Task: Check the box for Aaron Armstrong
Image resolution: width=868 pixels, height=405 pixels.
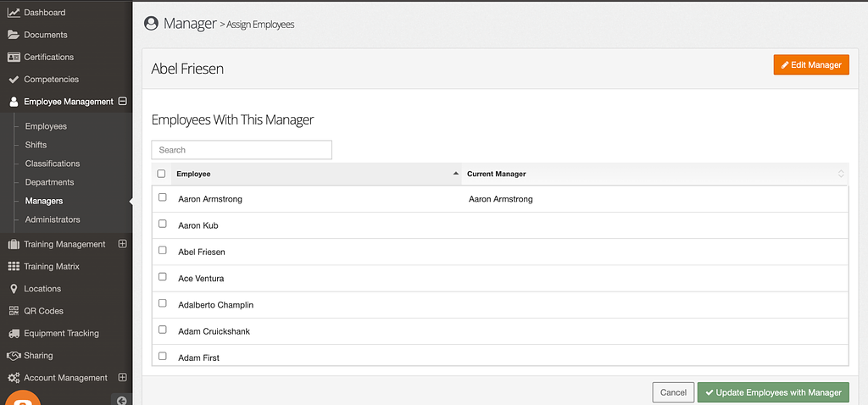Action: pos(163,197)
